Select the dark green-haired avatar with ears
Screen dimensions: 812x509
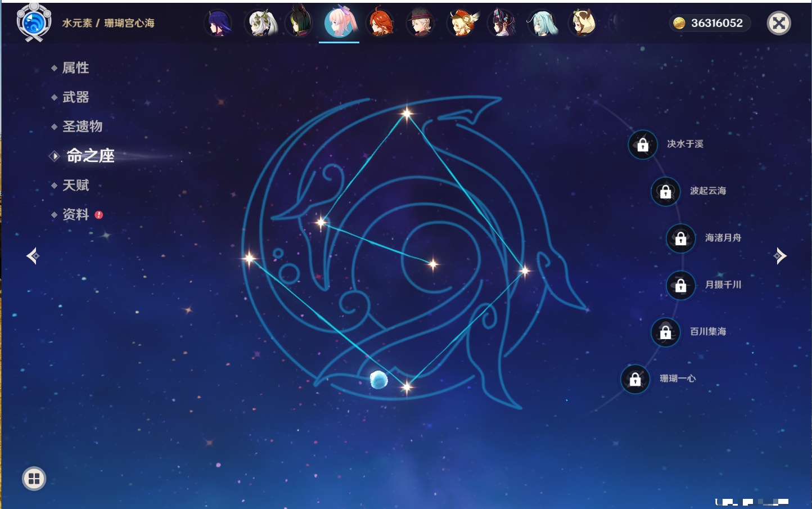point(299,23)
